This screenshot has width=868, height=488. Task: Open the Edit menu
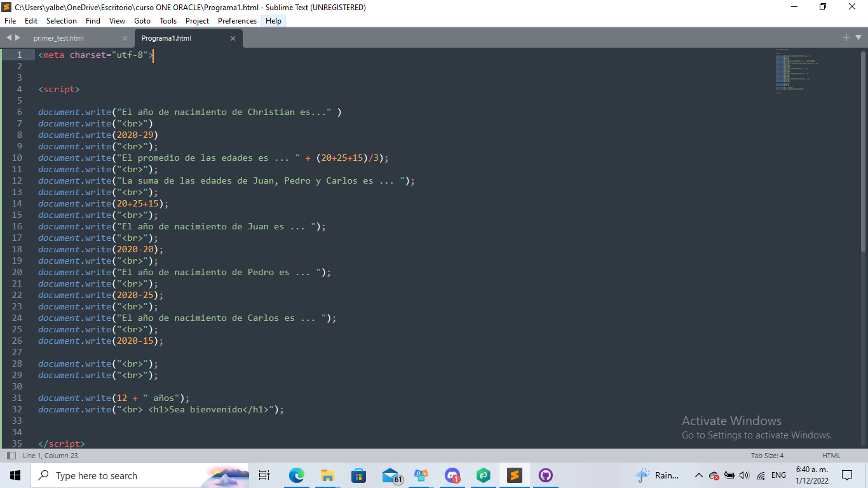coord(31,21)
